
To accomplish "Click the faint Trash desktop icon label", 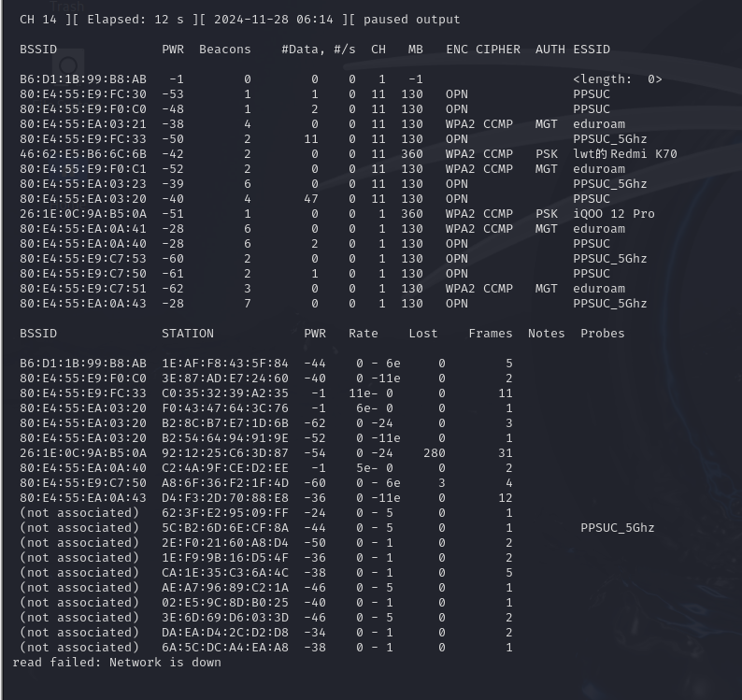I will (x=66, y=7).
